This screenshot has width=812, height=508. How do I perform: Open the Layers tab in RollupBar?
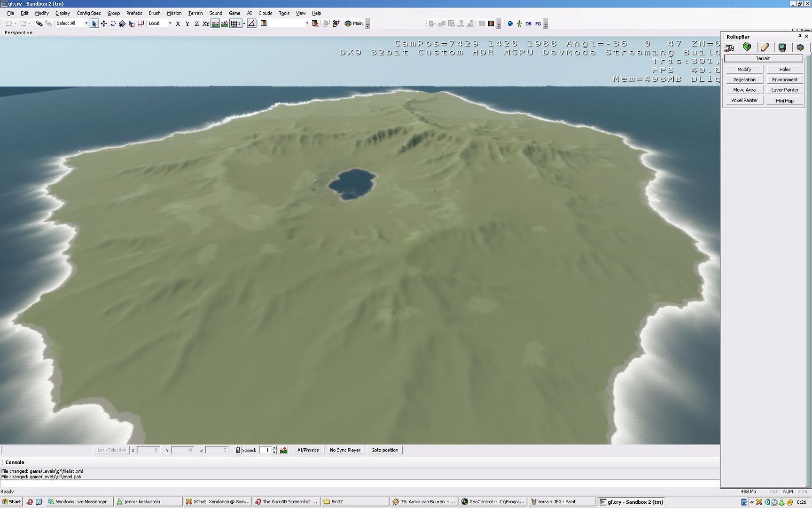coord(800,48)
